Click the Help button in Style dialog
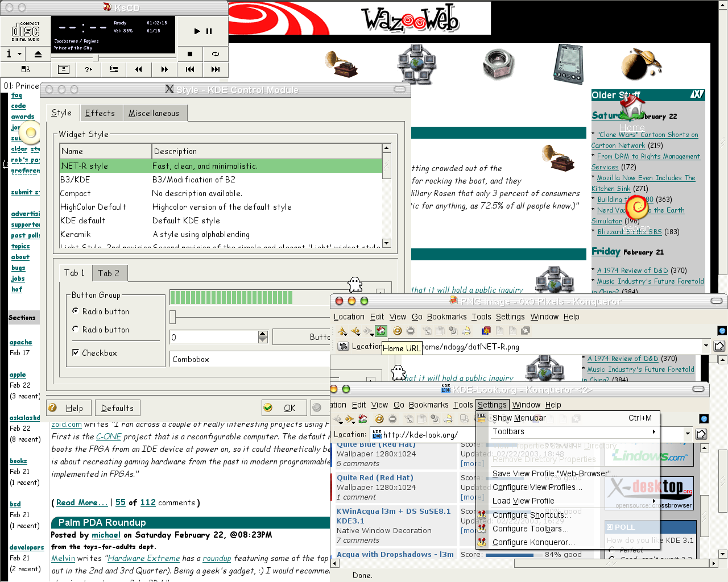This screenshot has height=582, width=728. 69,408
